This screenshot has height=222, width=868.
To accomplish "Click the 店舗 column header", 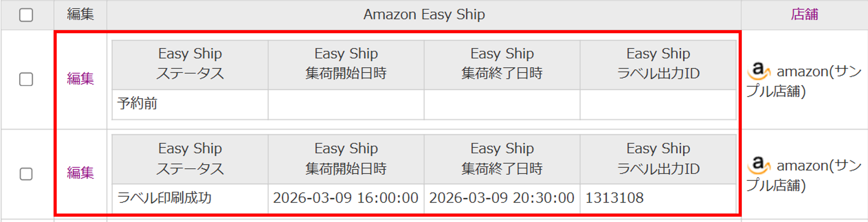I will click(805, 14).
